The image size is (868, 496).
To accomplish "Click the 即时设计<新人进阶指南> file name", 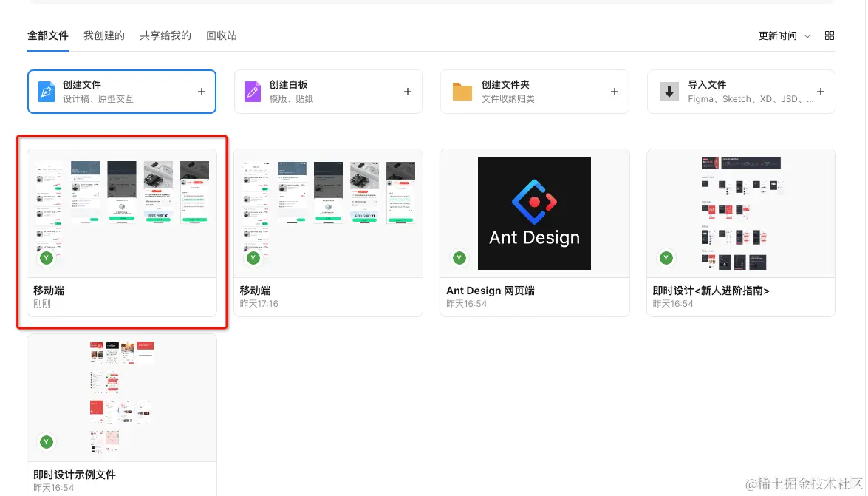I will pos(711,291).
